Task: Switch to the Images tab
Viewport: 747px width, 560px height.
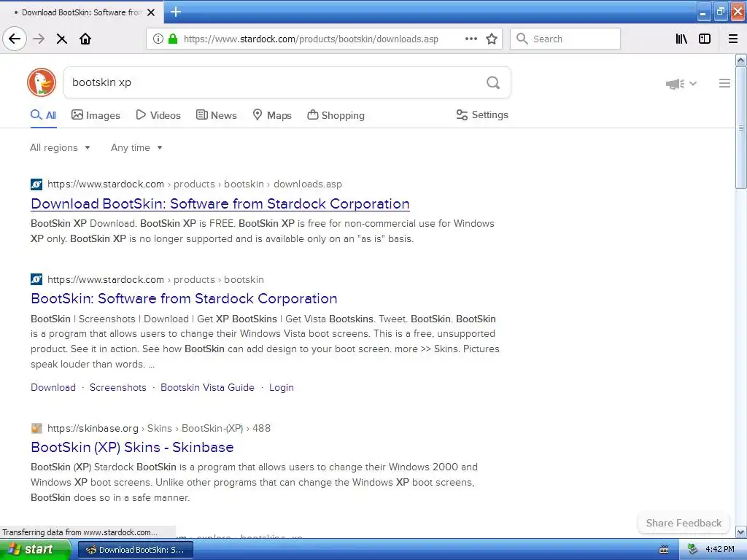Action: (x=96, y=115)
